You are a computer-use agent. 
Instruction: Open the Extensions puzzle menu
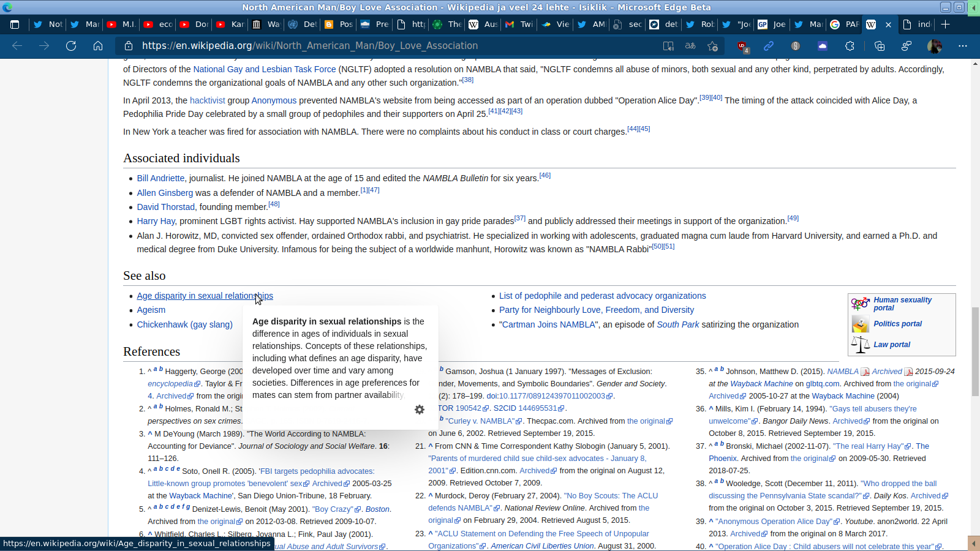[x=850, y=46]
